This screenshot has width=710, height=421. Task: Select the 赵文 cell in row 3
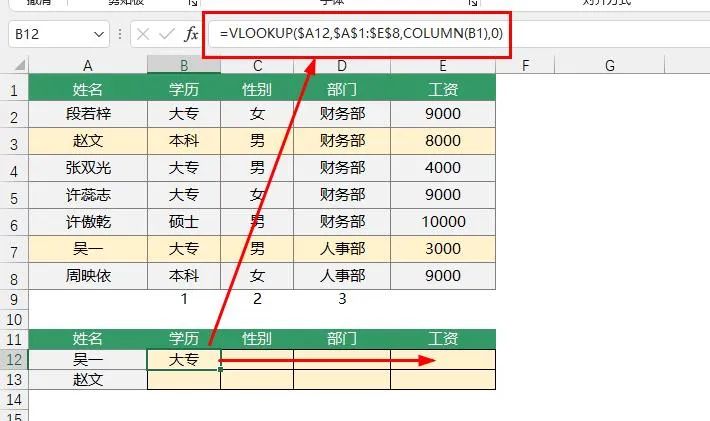(88, 141)
